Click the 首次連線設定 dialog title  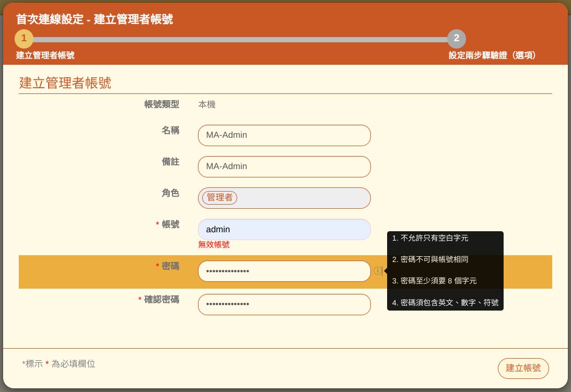pos(94,19)
